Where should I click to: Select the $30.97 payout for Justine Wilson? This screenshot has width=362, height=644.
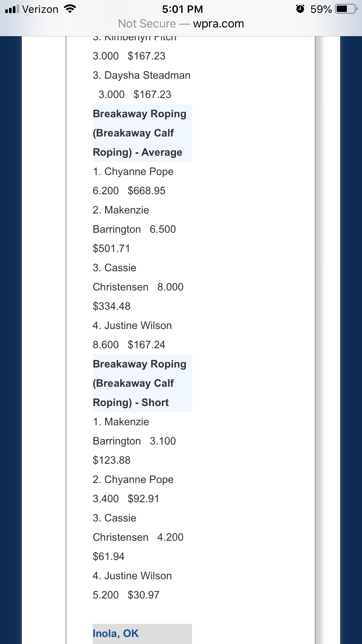(143, 595)
